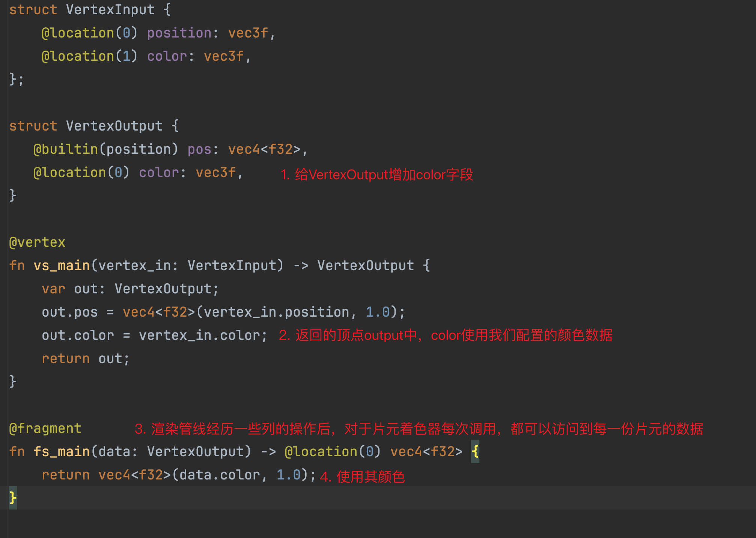The width and height of the screenshot is (756, 538).
Task: Click the closing '};' of VertexInput struct
Action: pos(17,80)
